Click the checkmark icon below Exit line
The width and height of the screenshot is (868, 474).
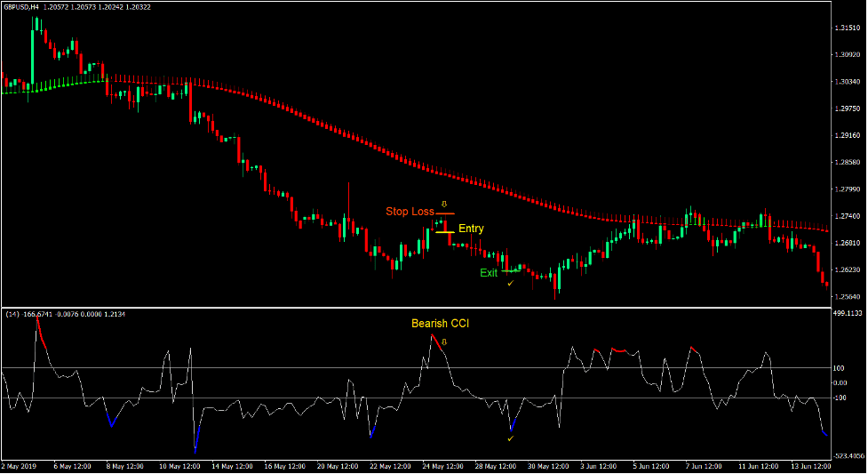point(510,283)
